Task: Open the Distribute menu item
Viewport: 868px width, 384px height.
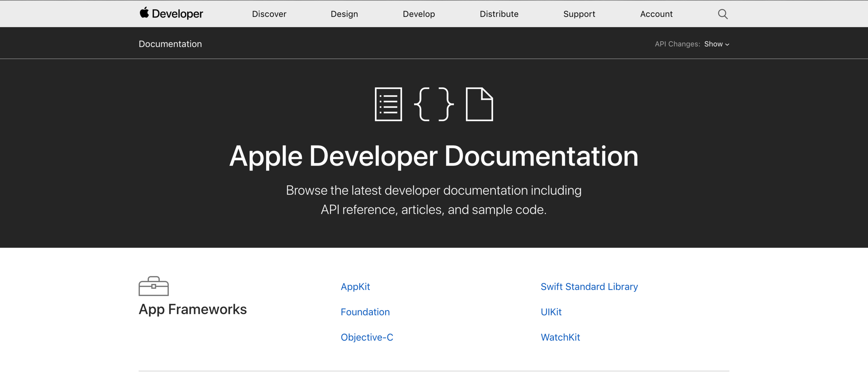Action: point(499,14)
